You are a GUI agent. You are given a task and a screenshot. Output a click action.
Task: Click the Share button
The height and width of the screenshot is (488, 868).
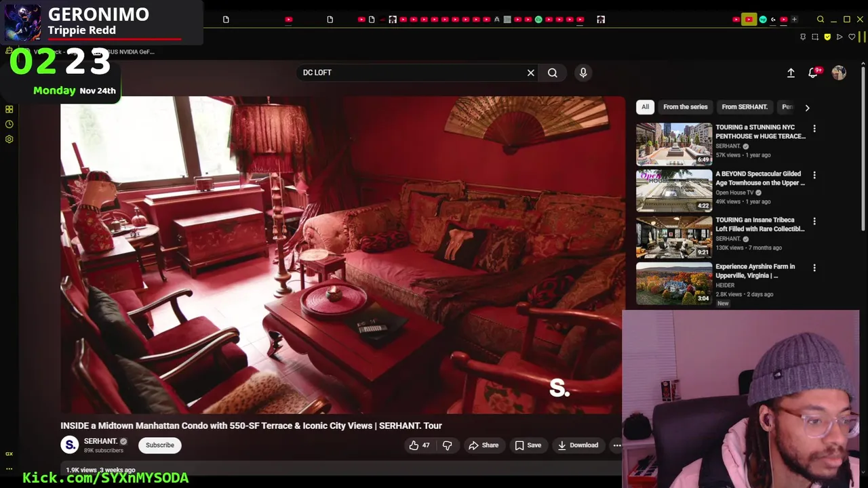484,445
